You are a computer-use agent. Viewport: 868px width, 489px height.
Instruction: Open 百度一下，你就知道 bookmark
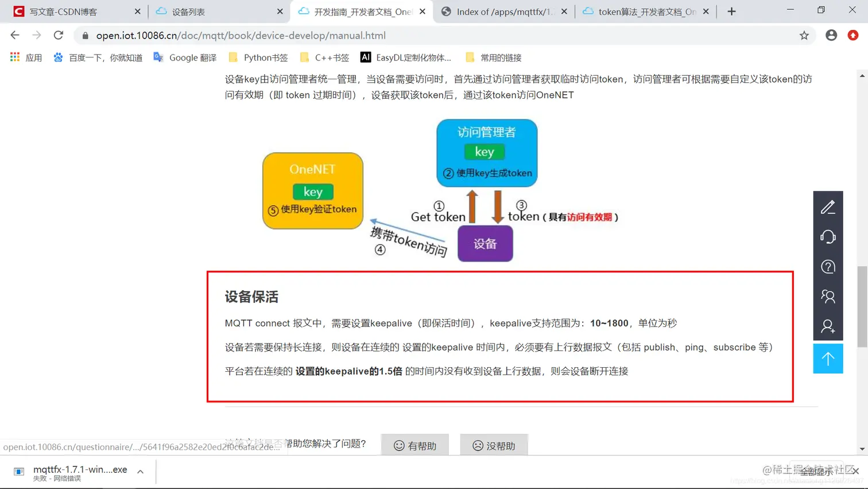[x=98, y=57]
